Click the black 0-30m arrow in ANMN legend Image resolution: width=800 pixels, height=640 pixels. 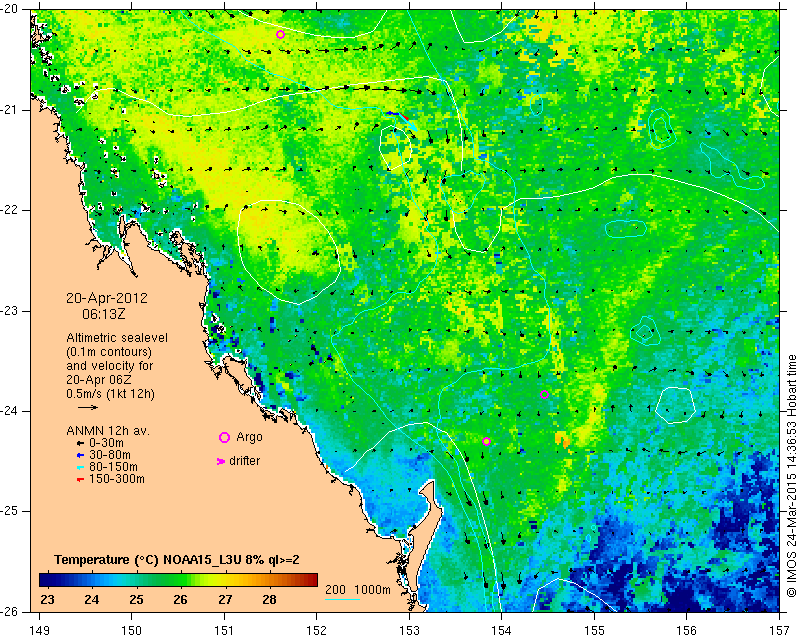point(80,444)
